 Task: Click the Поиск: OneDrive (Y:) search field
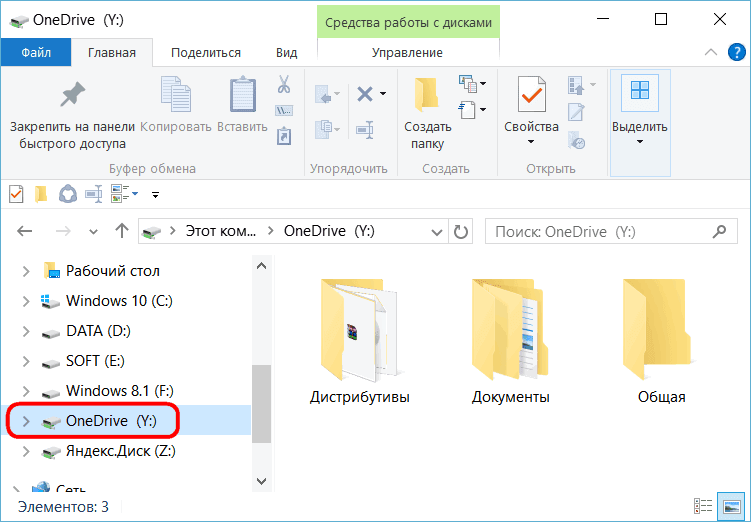(611, 232)
